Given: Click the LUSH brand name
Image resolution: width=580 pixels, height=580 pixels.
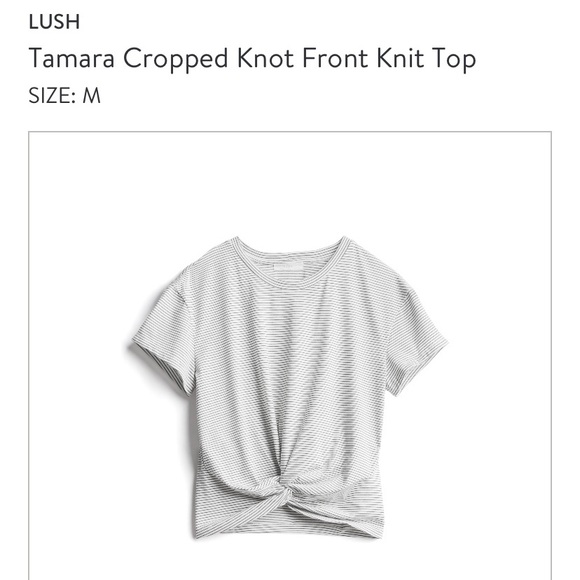Looking at the screenshot, I should [x=54, y=22].
